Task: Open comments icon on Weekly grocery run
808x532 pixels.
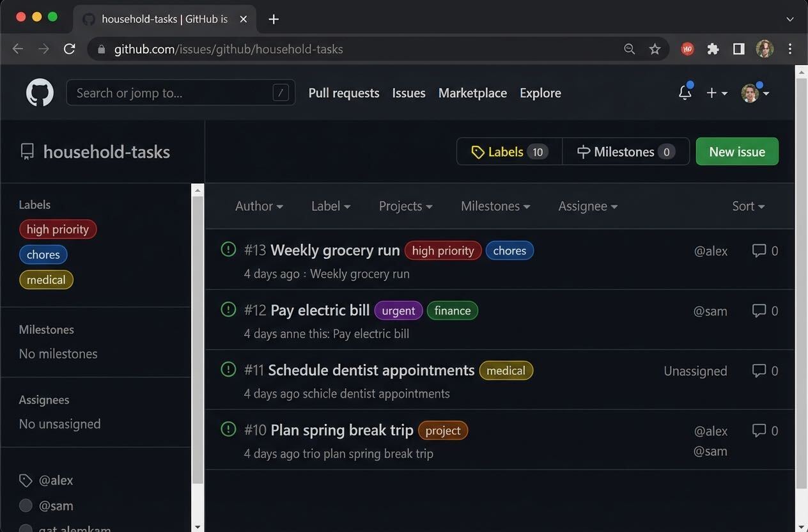Action: 759,251
